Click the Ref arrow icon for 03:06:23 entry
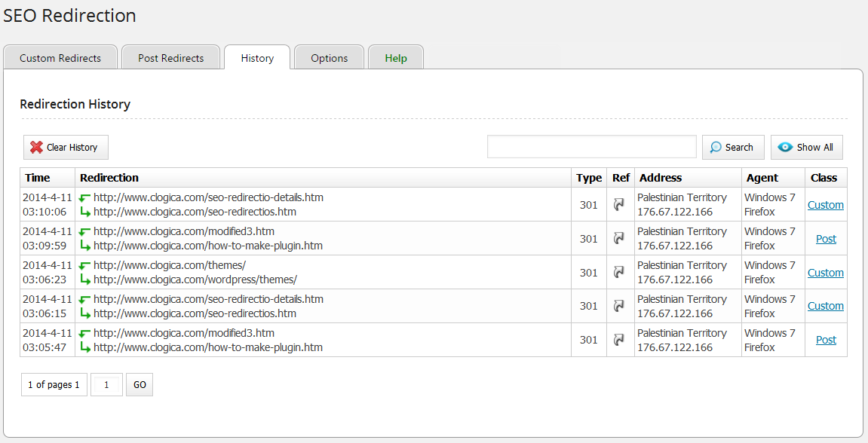 (x=619, y=272)
